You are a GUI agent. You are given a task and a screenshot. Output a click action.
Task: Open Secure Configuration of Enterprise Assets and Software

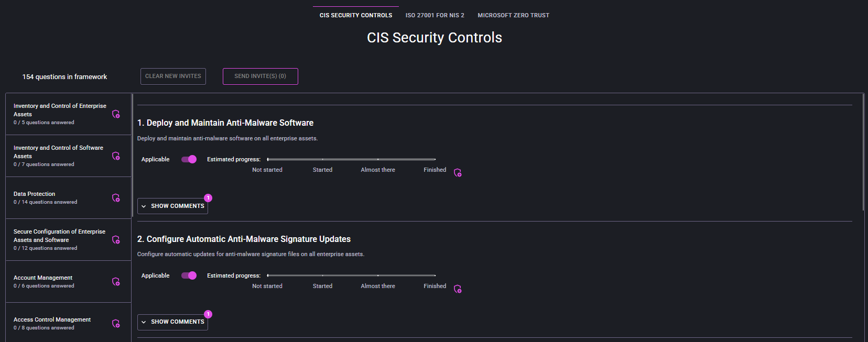[x=68, y=240]
